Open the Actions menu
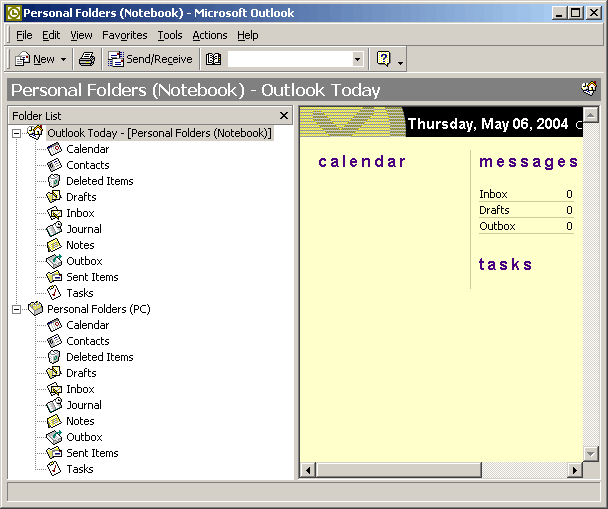The image size is (608, 509). point(209,35)
